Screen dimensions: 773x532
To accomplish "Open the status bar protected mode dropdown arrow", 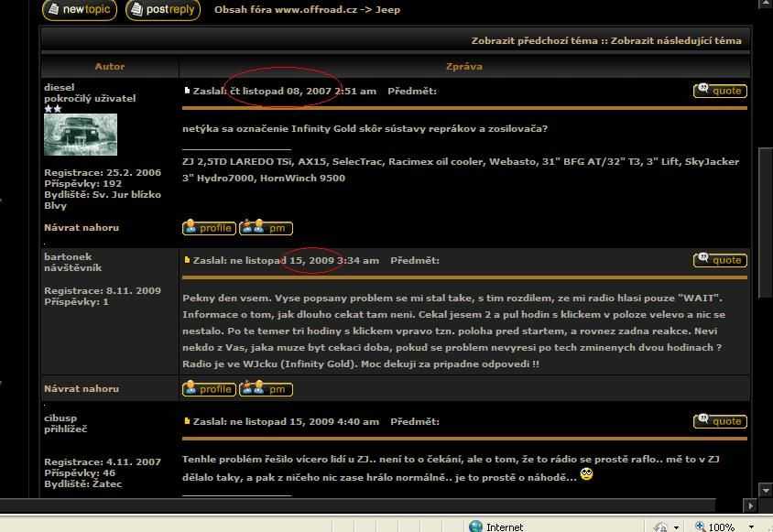I will tap(676, 527).
